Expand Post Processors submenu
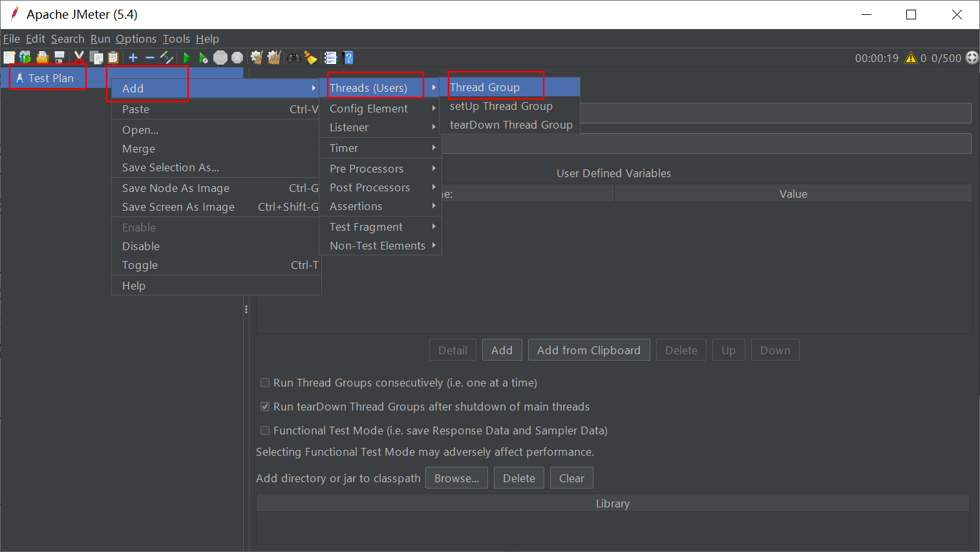 (380, 187)
